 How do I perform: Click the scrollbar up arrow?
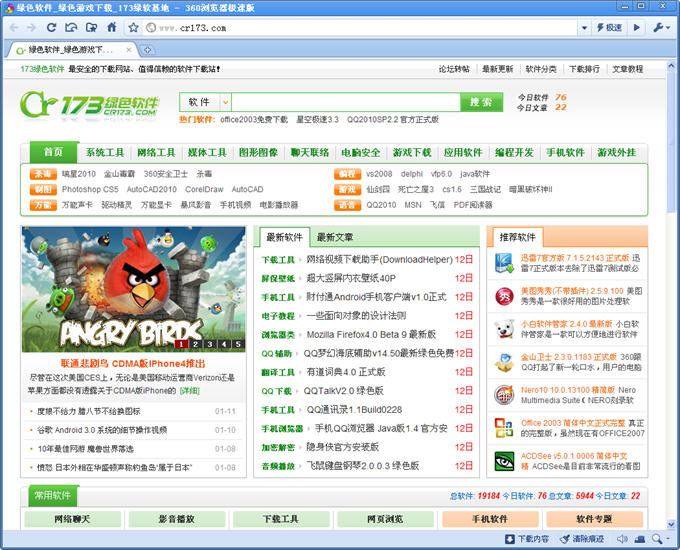coord(671,66)
